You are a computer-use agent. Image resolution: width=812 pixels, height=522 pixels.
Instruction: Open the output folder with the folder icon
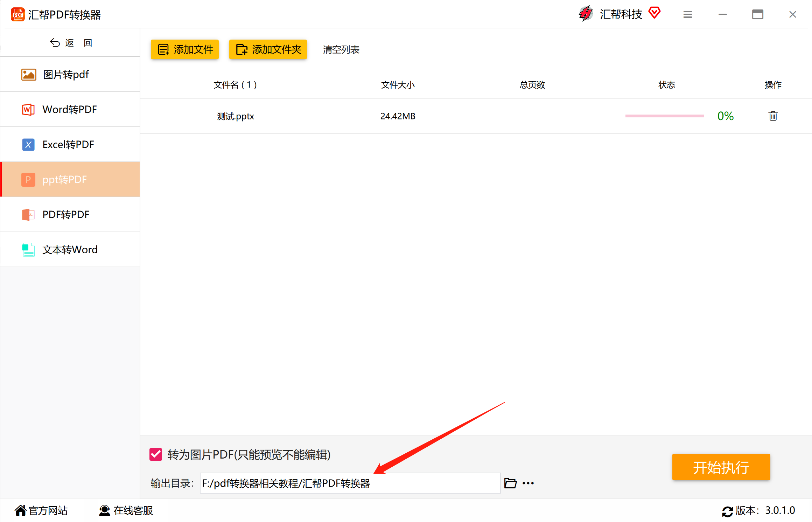pos(510,483)
